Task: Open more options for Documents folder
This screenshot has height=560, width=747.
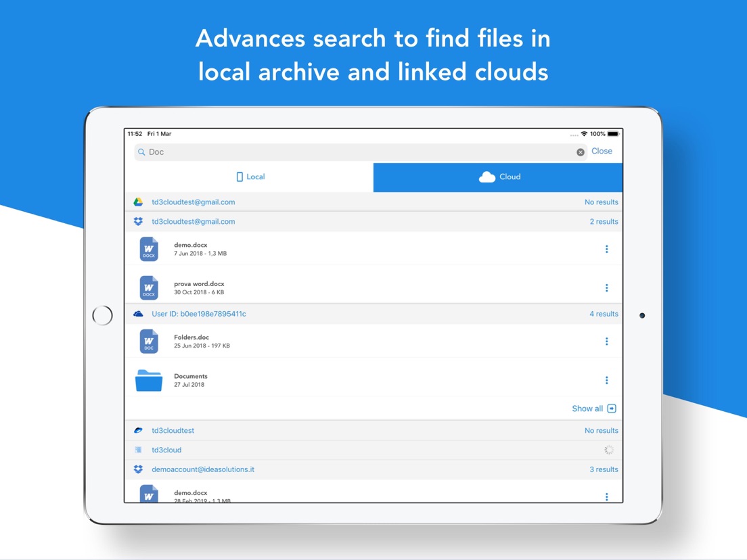Action: [606, 380]
